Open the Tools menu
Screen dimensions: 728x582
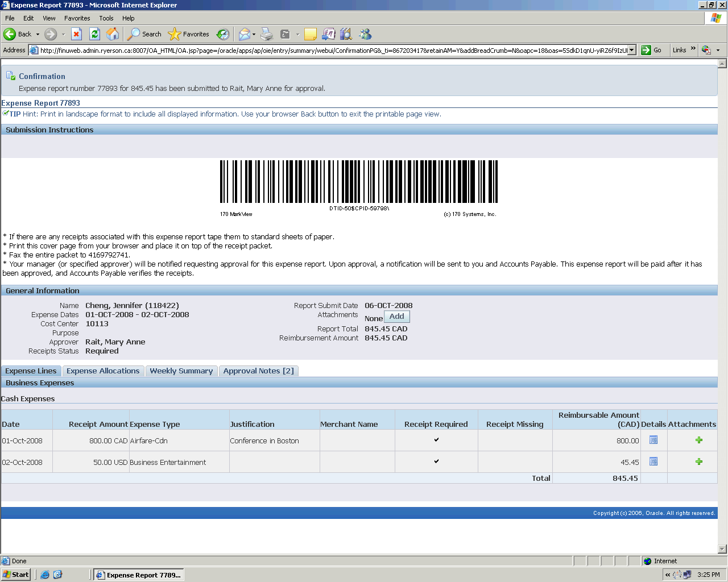point(106,18)
